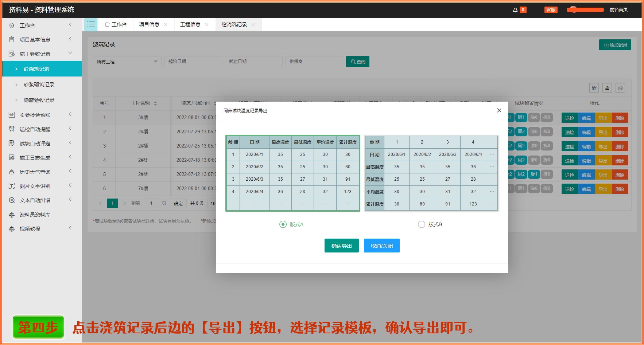Image resolution: width=644 pixels, height=345 pixels.
Task: Close the 砼浇筑记录 tab with its X
Action: click(x=253, y=24)
